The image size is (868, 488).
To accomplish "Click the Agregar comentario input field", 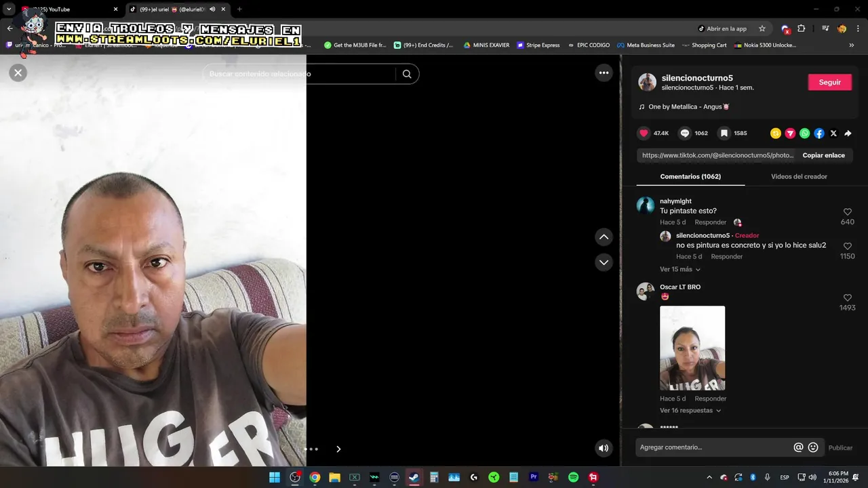I will [x=714, y=447].
